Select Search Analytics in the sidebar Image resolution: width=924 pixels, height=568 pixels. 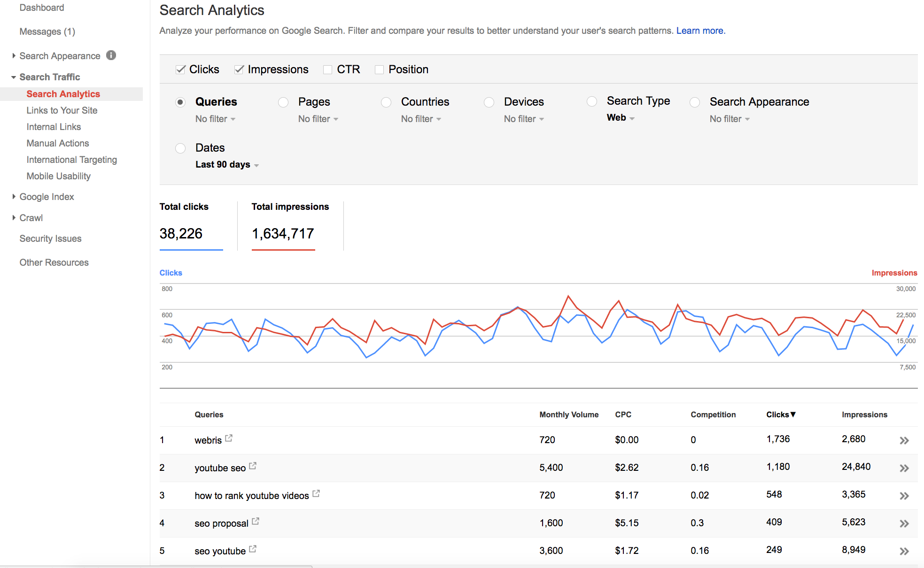(63, 94)
